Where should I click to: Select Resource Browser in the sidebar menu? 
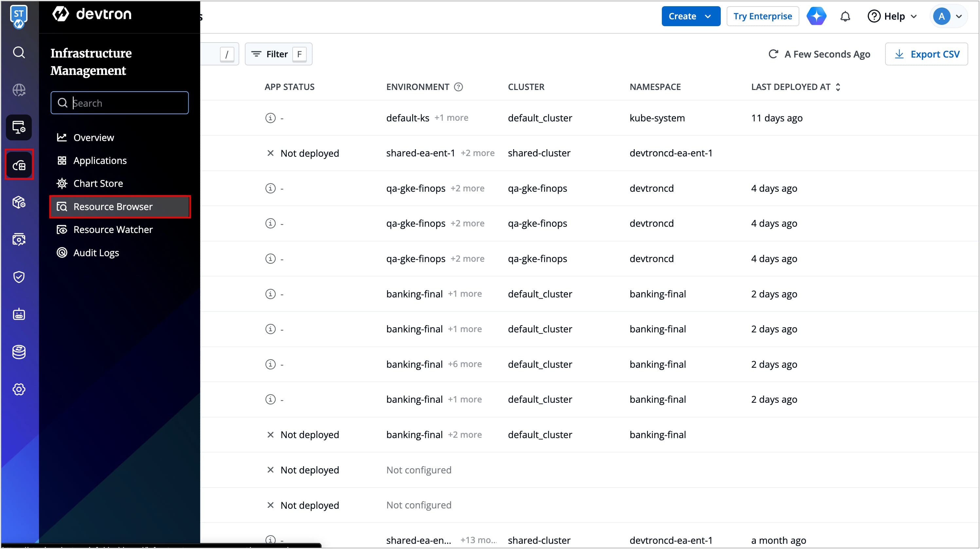pos(113,207)
